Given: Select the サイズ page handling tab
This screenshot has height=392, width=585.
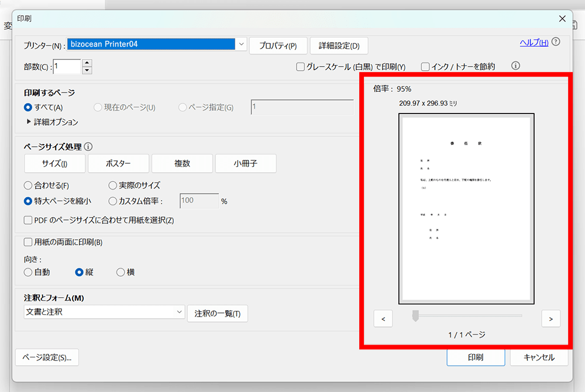Looking at the screenshot, I should [x=55, y=163].
